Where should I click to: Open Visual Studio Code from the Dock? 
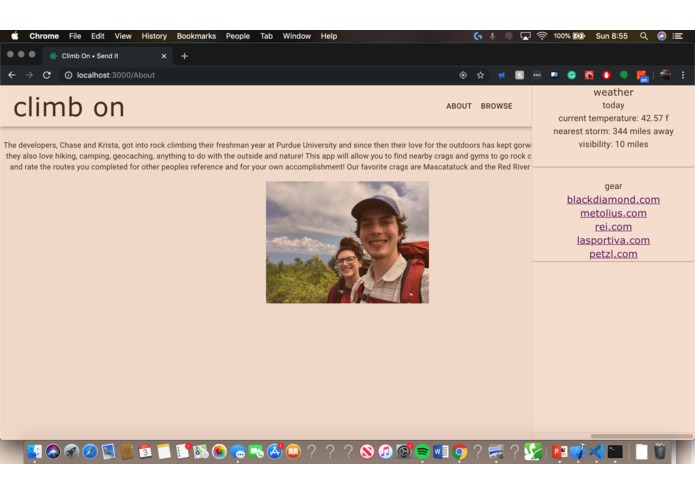(x=597, y=452)
